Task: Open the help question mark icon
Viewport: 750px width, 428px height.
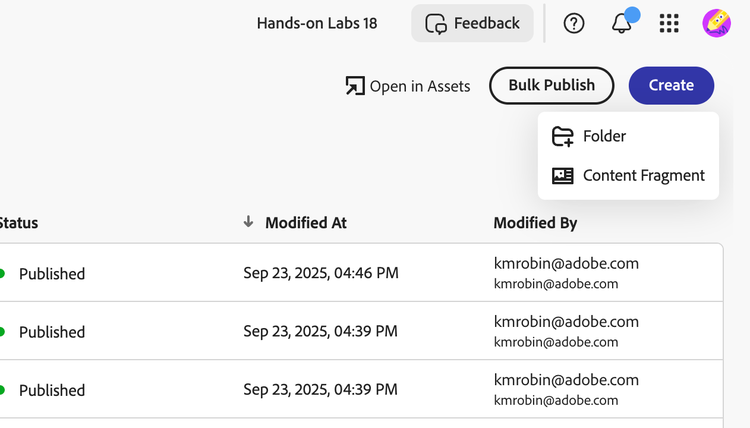Action: (574, 23)
